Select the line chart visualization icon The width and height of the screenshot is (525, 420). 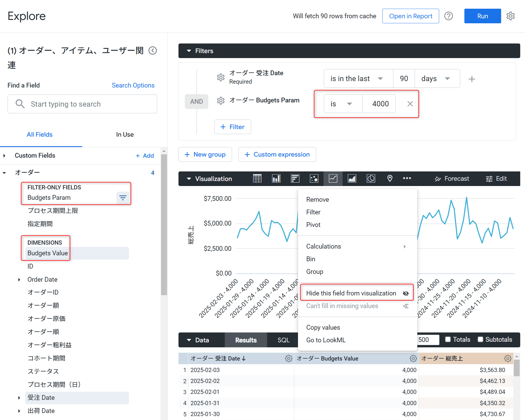[x=333, y=178]
